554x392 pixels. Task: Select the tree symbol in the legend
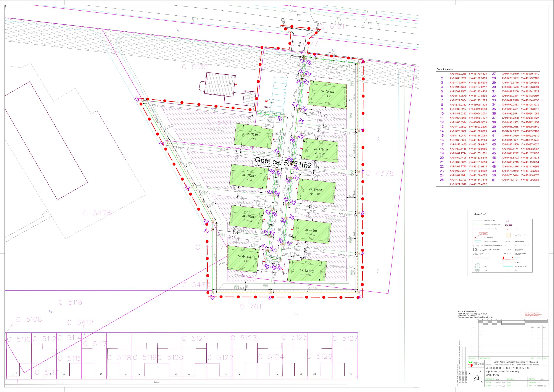pos(478,266)
